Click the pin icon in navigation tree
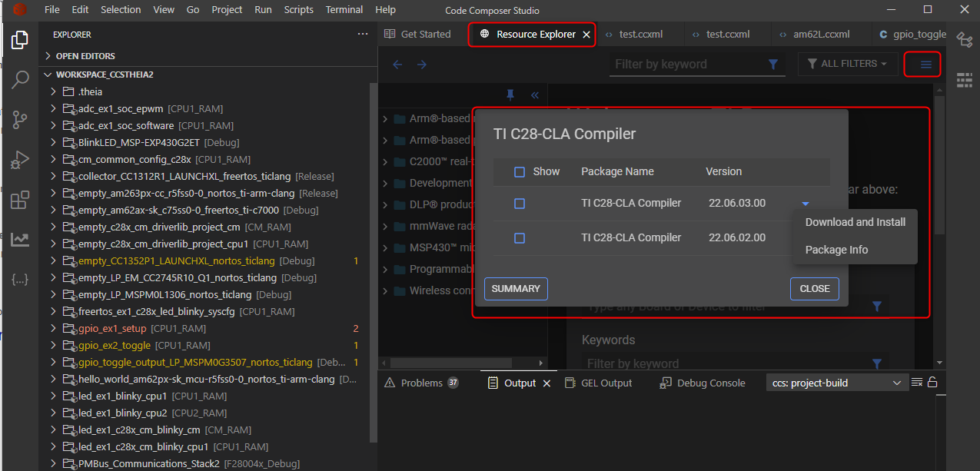The height and width of the screenshot is (471, 980). tap(510, 95)
